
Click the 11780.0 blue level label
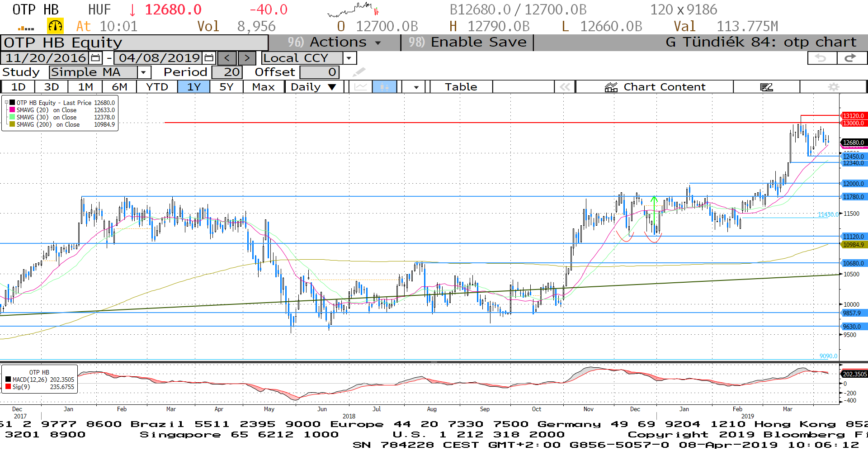click(854, 197)
